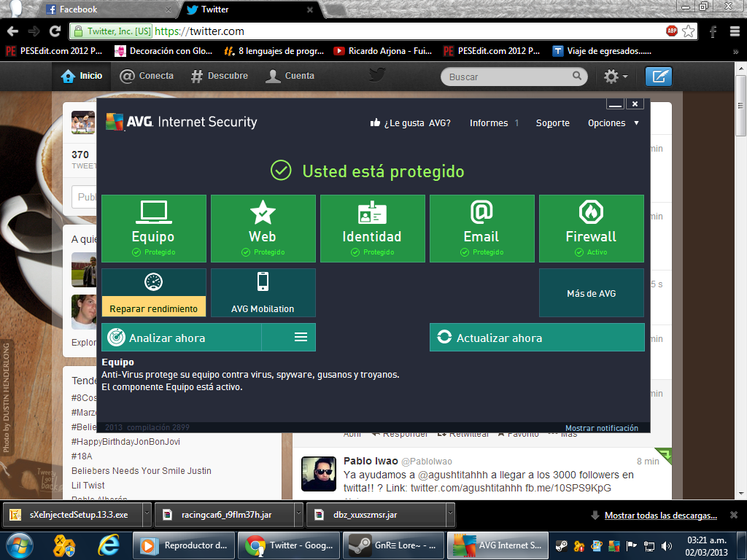Open the Email protection tile
The height and width of the screenshot is (560, 747).
point(481,228)
